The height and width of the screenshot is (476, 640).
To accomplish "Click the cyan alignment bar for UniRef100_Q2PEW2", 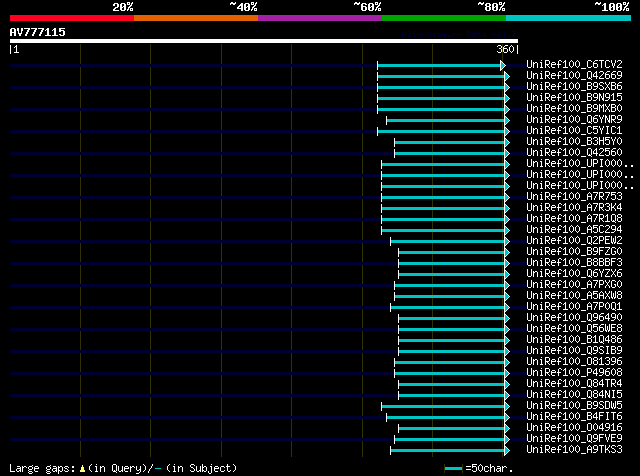I will [x=448, y=242].
